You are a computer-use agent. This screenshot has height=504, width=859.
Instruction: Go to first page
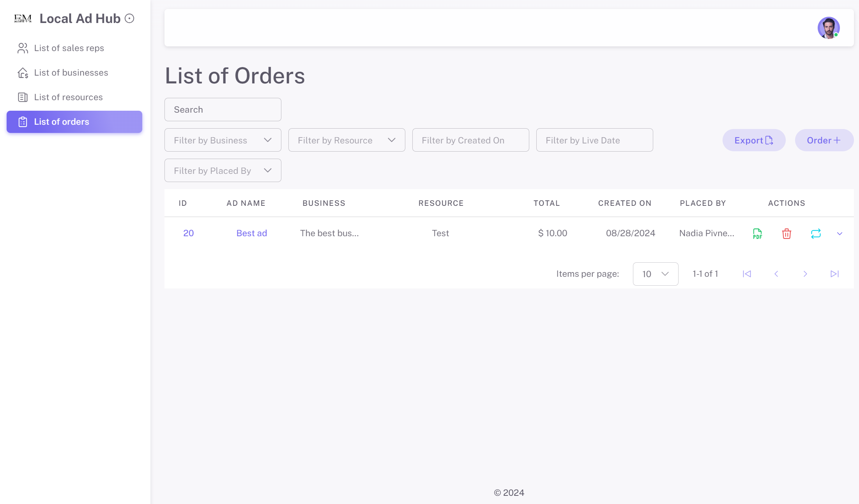(747, 274)
